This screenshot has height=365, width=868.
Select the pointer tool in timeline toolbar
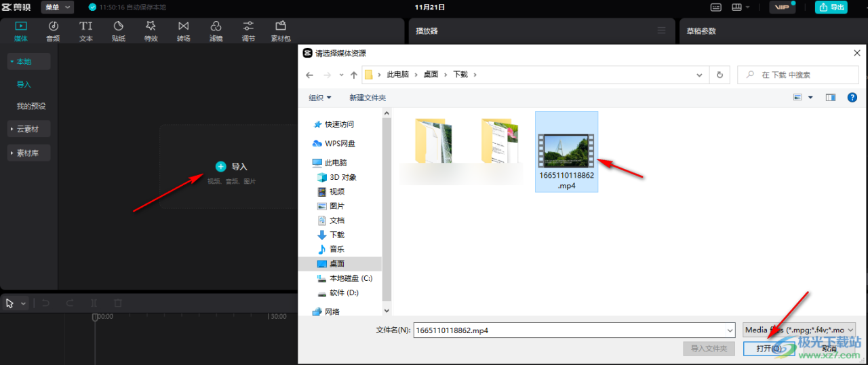10,303
